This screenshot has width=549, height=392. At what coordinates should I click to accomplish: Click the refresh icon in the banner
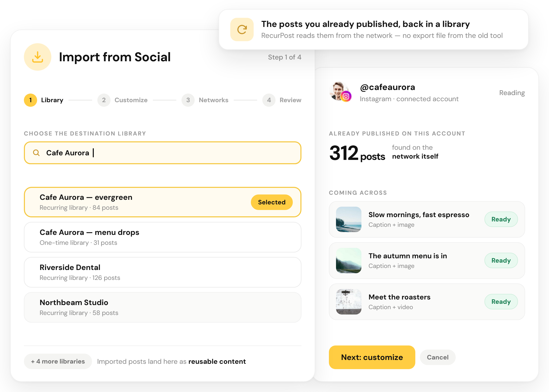pyautogui.click(x=242, y=29)
